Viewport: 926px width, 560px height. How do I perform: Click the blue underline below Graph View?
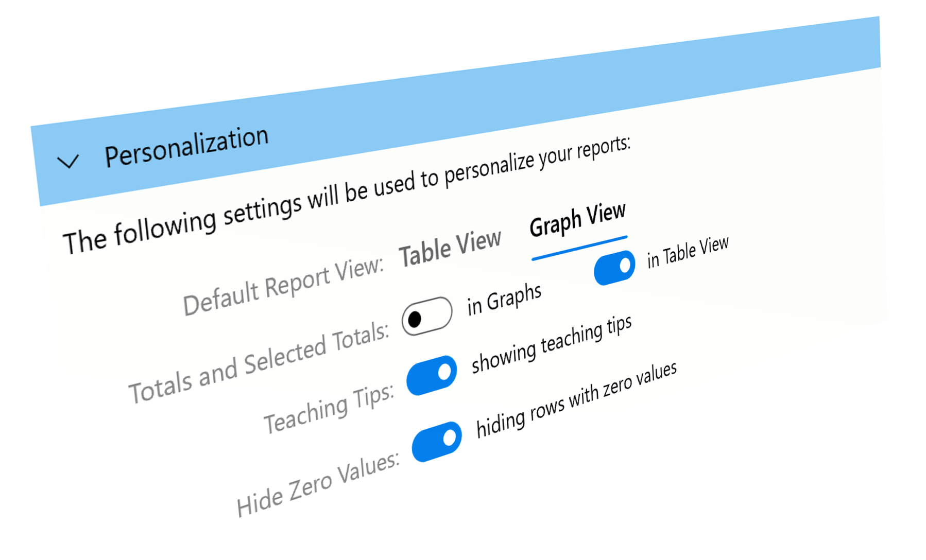(x=579, y=248)
